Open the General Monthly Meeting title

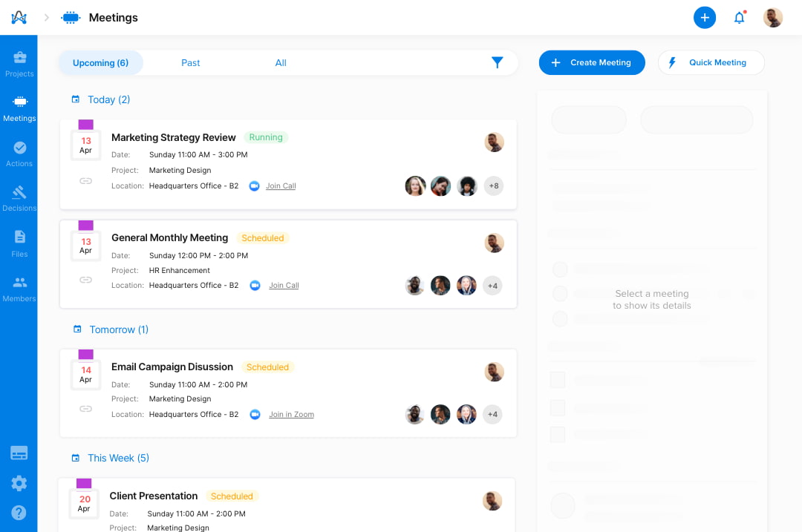(x=170, y=237)
